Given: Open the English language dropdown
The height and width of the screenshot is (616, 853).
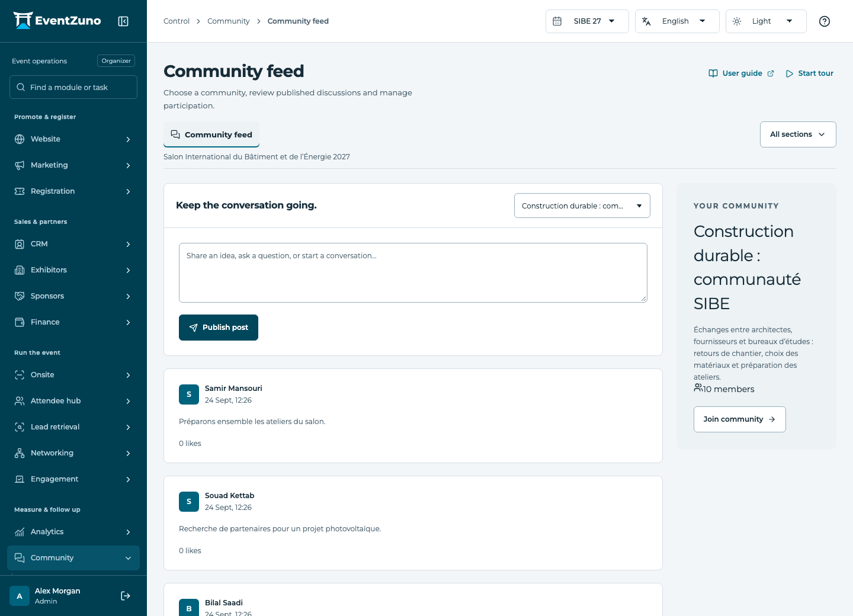Looking at the screenshot, I should (x=677, y=21).
